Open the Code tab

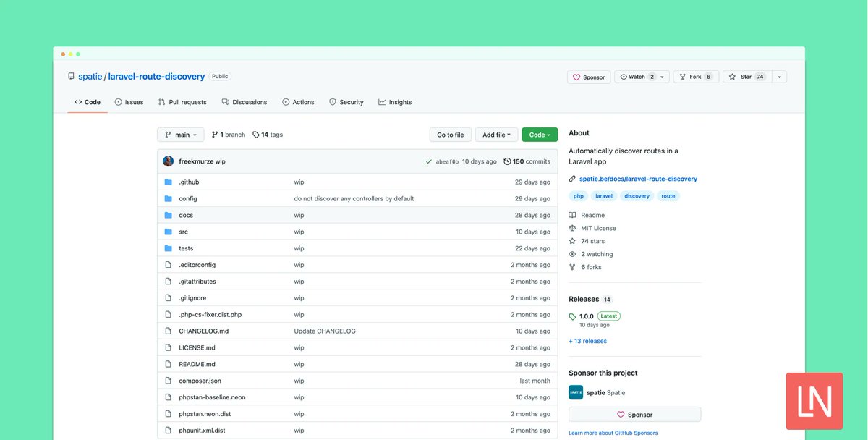pyautogui.click(x=88, y=102)
